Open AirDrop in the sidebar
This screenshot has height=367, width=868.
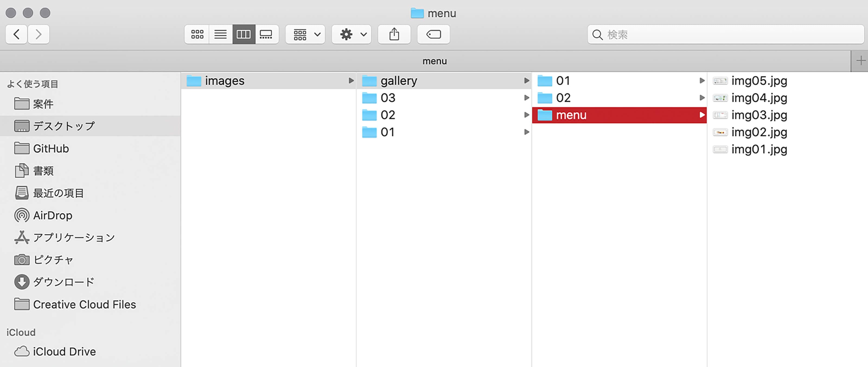pos(52,215)
